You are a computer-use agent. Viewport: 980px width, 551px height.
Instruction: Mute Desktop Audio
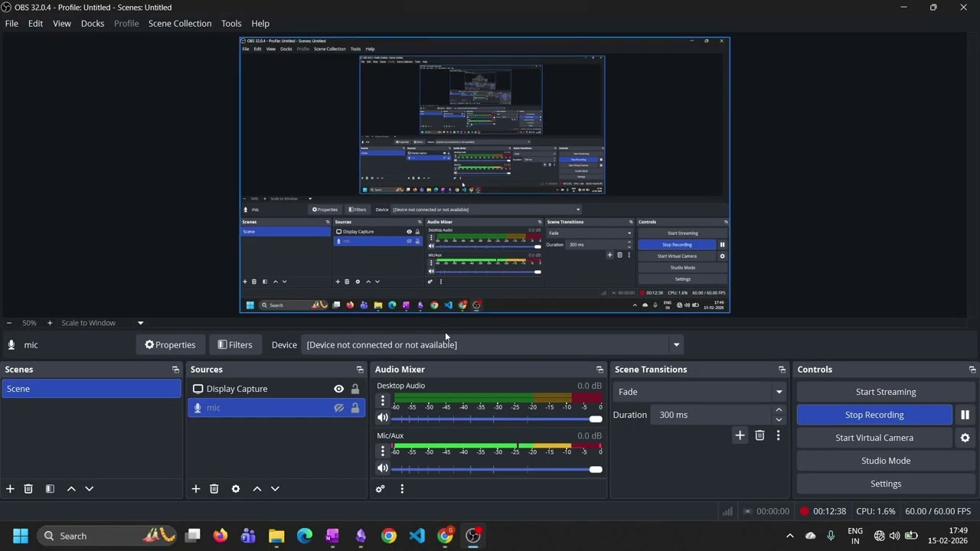(x=383, y=418)
